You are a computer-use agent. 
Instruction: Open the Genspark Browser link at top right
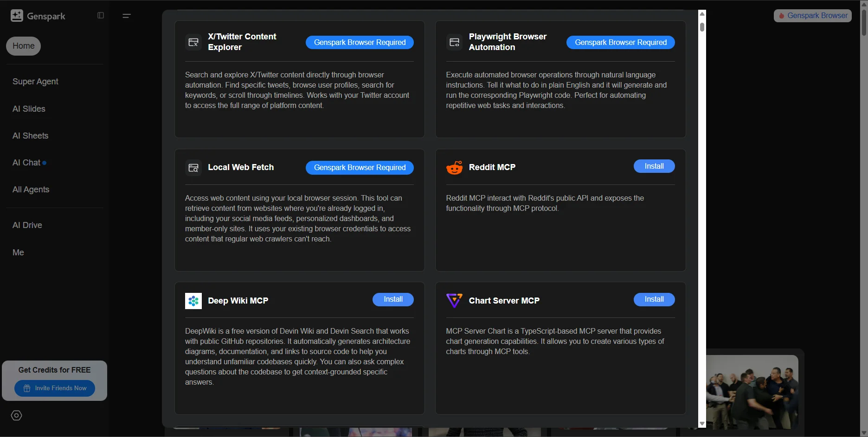tap(813, 16)
